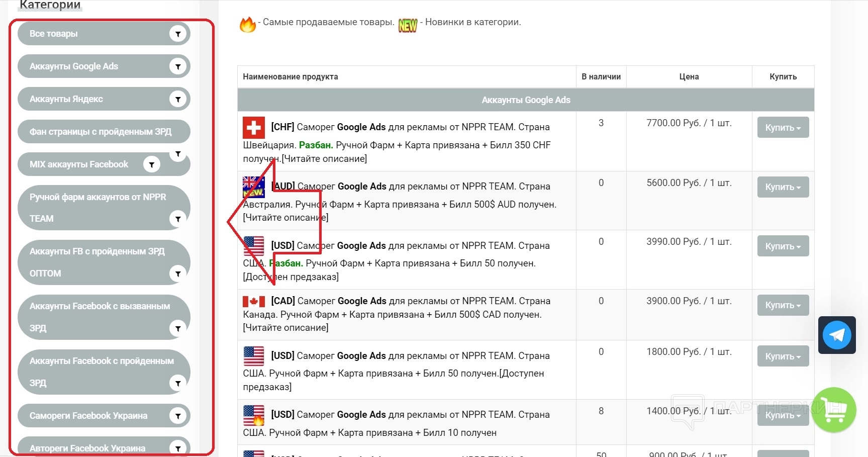Viewport: 868px width, 457px height.
Task: Open Купить dropdown for AUD Australia account
Action: point(783,187)
